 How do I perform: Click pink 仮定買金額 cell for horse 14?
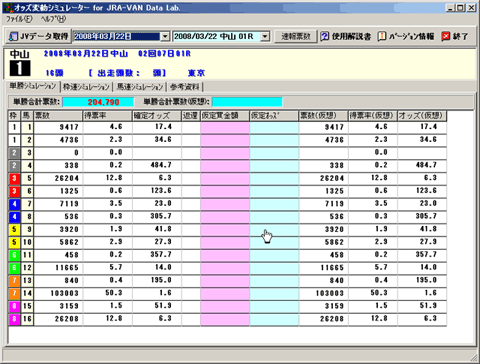click(x=225, y=293)
